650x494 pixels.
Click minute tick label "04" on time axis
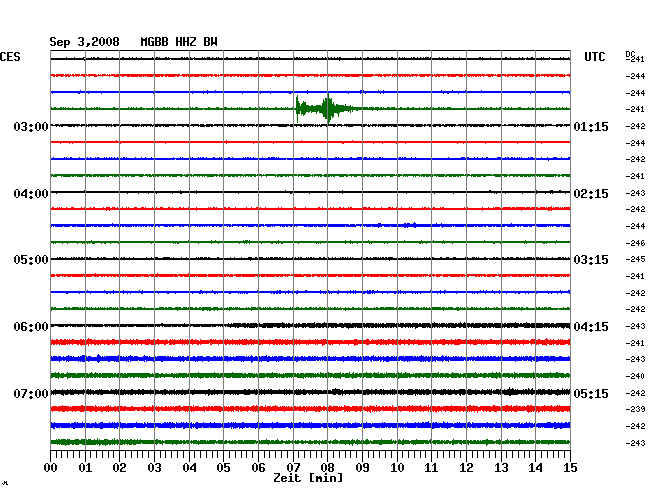tap(189, 467)
